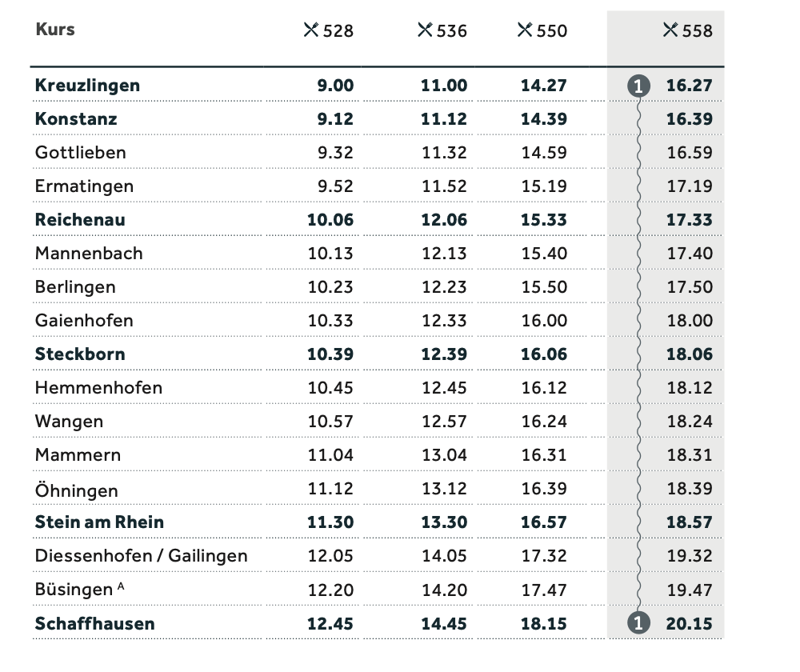Select Steckborn 12.39 time on course 536
This screenshot has width=800, height=672.
444,354
